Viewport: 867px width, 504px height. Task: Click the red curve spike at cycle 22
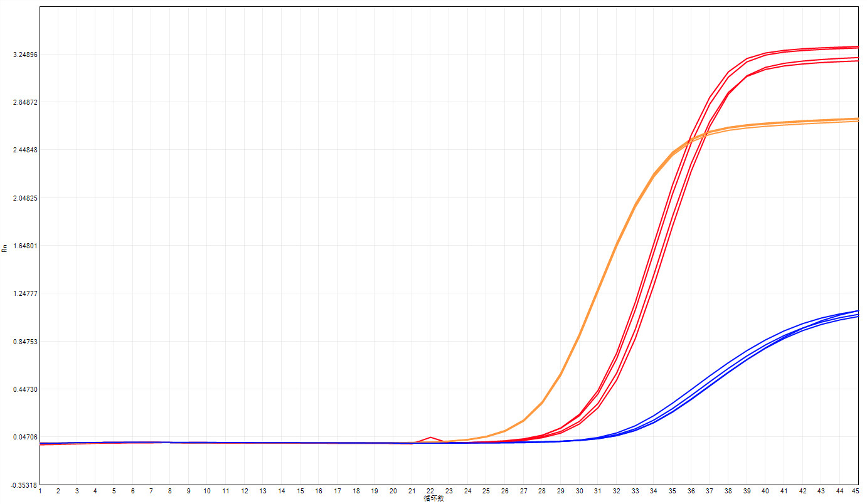click(x=430, y=438)
